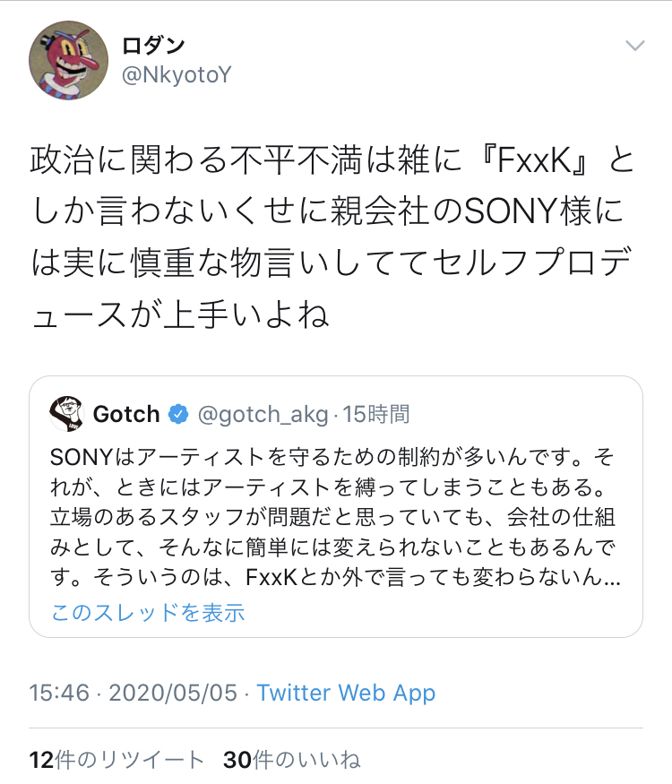This screenshot has height=784, width=672.
Task: Click the Twitter Web App source link
Action: pyautogui.click(x=346, y=693)
